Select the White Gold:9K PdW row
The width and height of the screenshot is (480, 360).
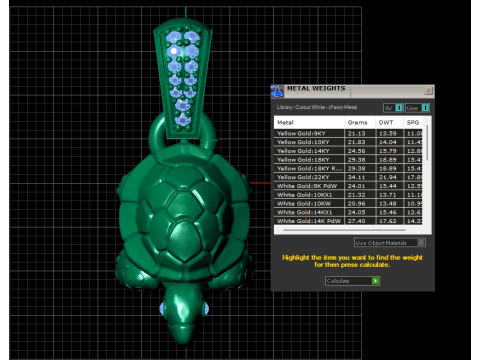coord(348,186)
